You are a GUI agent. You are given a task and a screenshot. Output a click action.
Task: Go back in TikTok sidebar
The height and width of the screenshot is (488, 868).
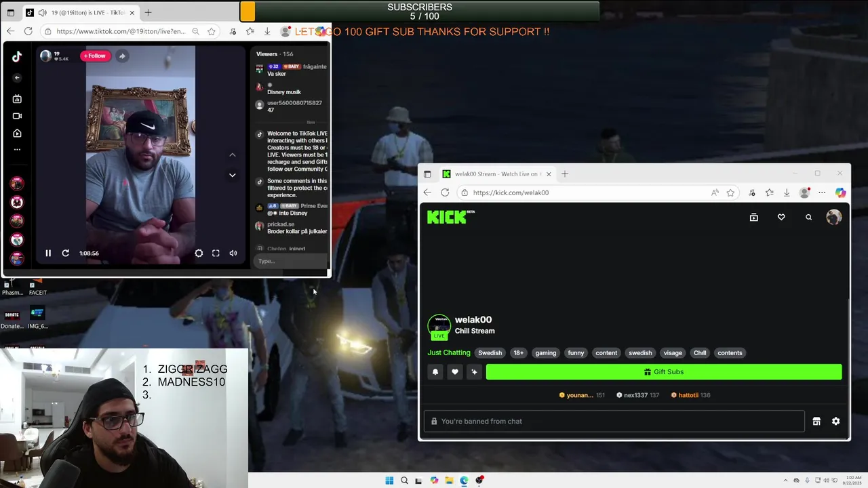pos(17,78)
